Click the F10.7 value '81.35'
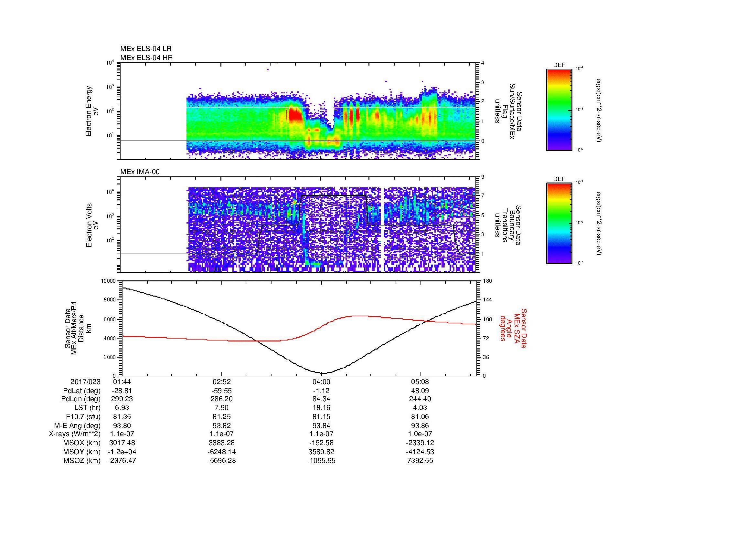 coord(122,416)
